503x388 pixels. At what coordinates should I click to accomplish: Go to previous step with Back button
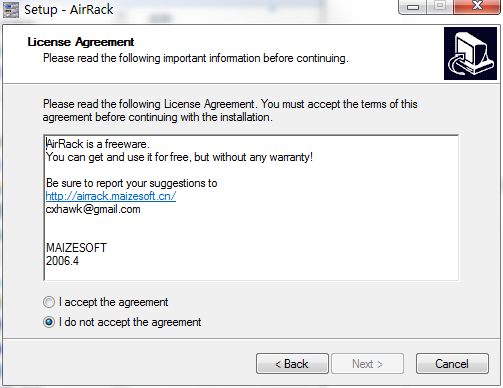292,364
